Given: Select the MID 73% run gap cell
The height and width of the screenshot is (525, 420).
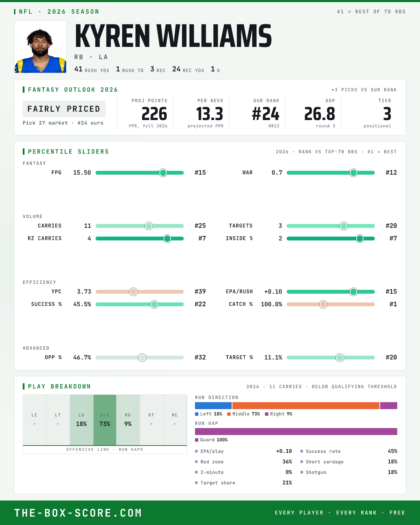Looking at the screenshot, I should [105, 420].
